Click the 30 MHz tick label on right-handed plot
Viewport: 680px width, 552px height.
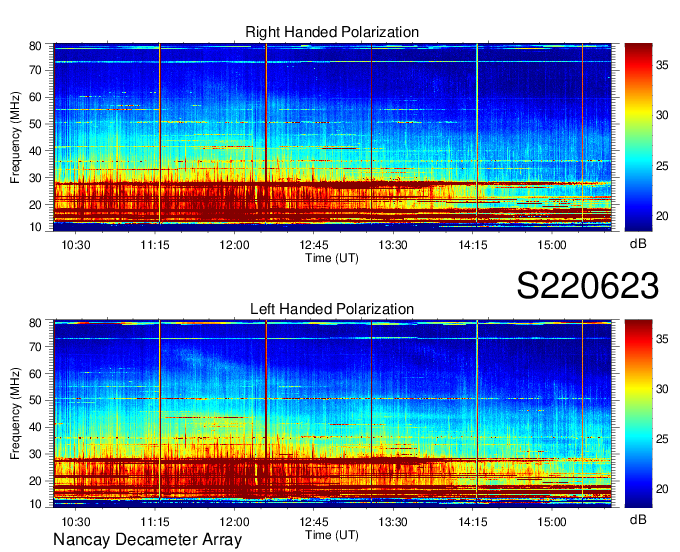click(x=35, y=178)
